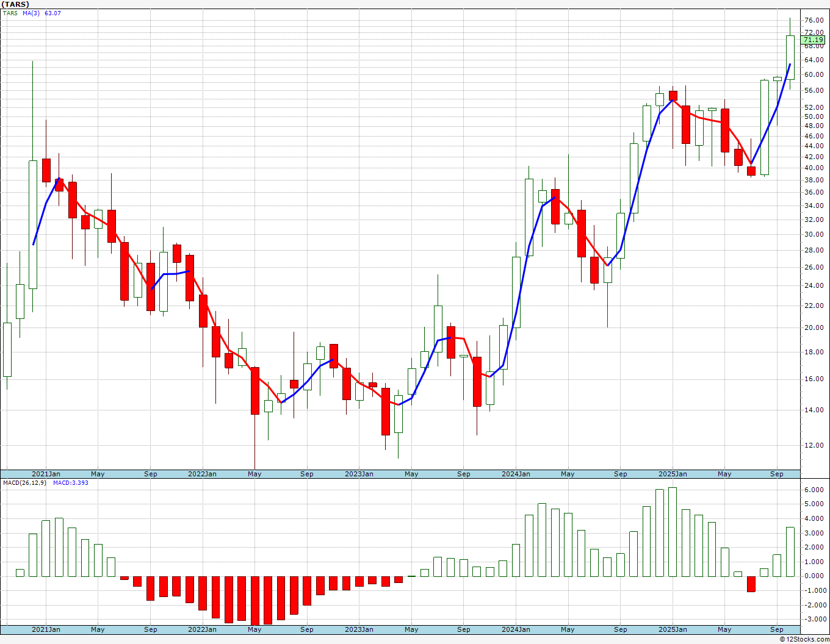The image size is (830, 644).
Task: Select the 64.00 price axis label
Action: tap(814, 60)
